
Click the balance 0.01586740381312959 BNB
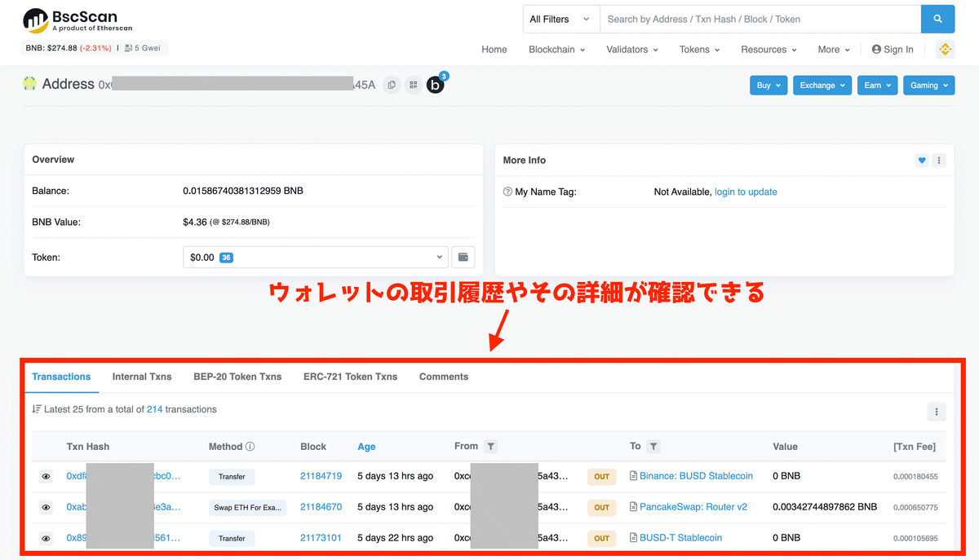pyautogui.click(x=243, y=191)
